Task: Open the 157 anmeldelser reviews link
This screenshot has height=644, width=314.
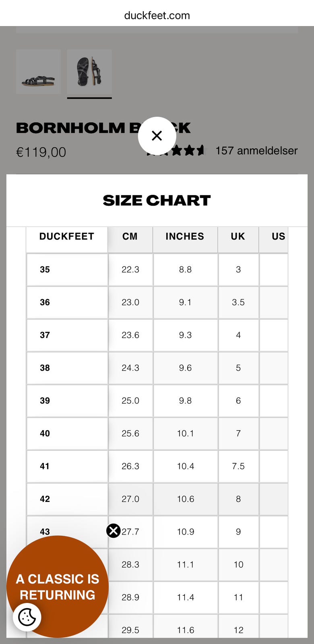Action: click(x=256, y=151)
